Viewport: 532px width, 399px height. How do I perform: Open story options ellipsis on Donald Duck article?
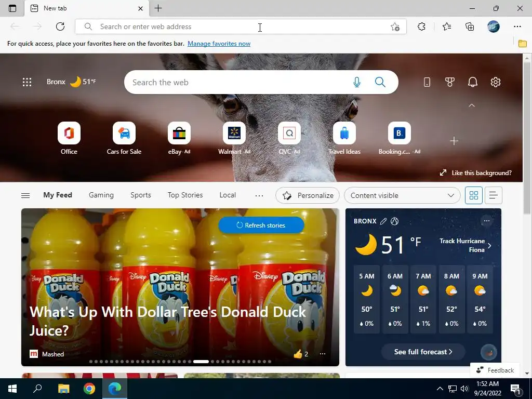tap(323, 354)
